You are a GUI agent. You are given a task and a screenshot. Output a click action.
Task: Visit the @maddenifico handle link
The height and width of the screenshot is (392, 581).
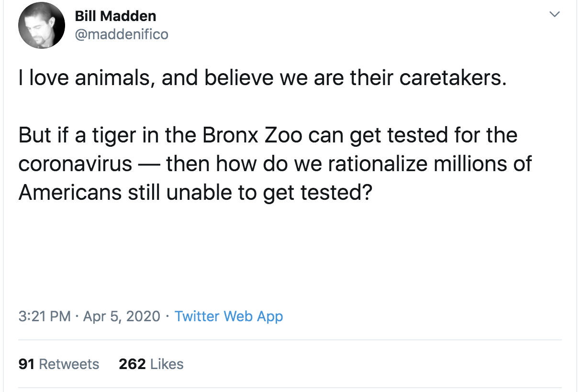[x=122, y=34]
